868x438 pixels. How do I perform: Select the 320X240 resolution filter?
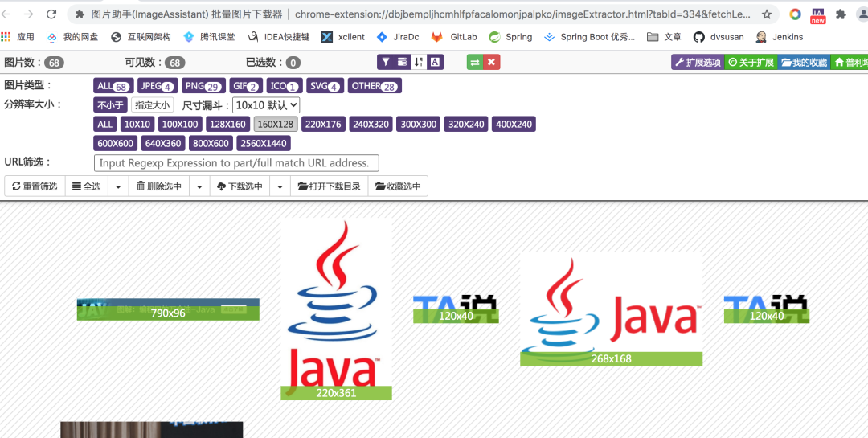click(x=466, y=124)
